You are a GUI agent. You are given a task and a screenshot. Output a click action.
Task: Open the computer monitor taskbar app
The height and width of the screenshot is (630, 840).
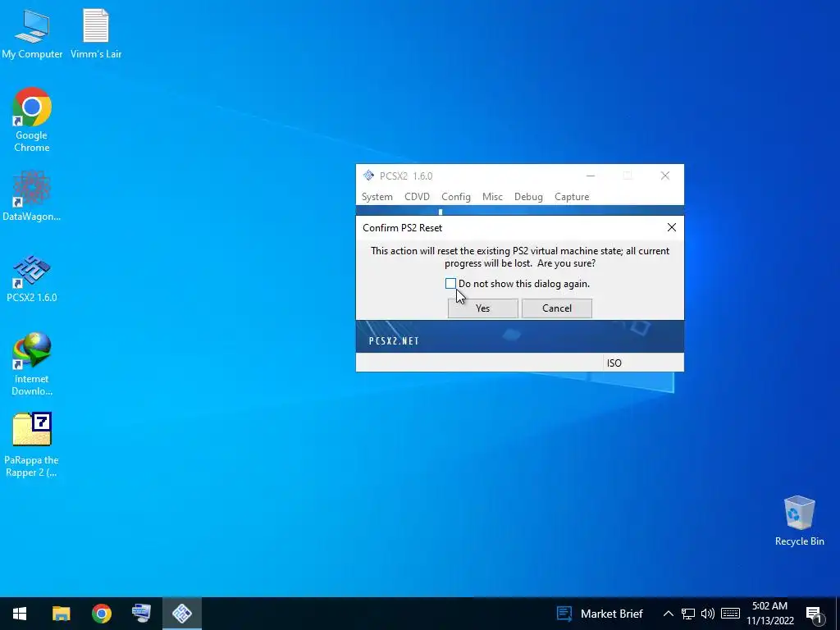[141, 614]
